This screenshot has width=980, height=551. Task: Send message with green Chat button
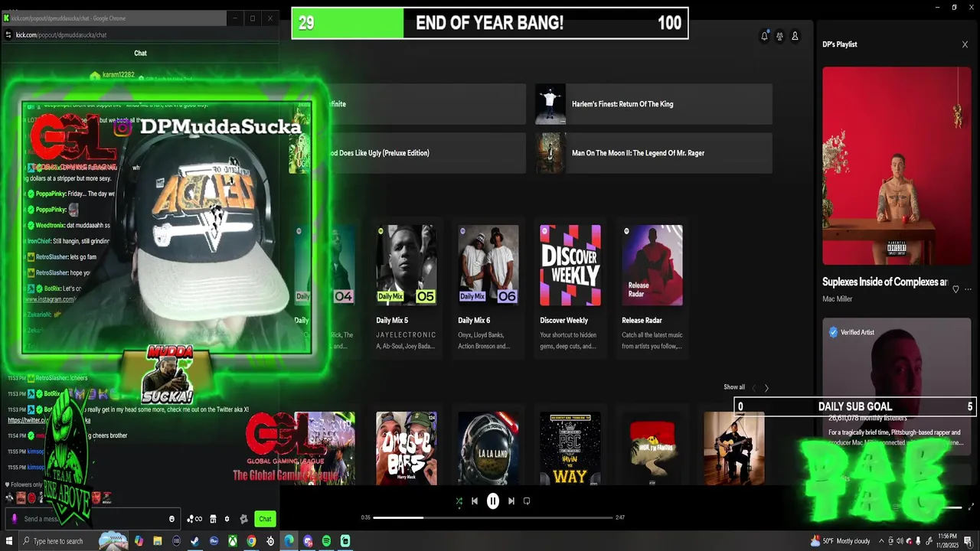[265, 519]
